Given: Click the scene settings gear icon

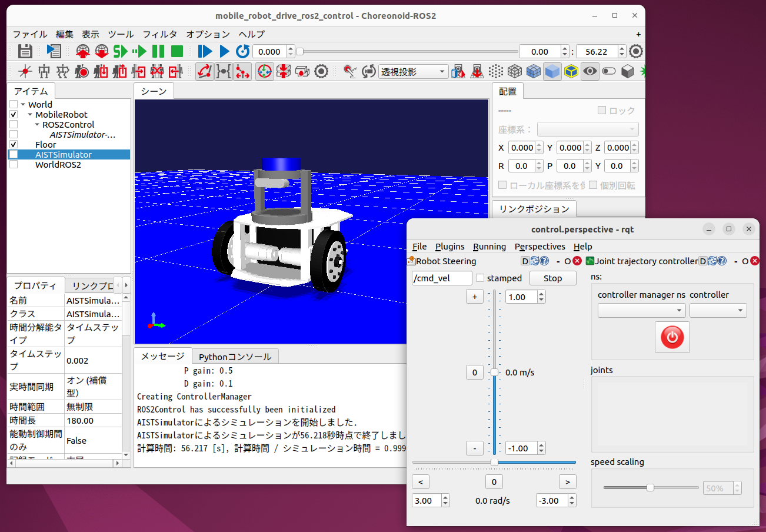Looking at the screenshot, I should coord(321,71).
